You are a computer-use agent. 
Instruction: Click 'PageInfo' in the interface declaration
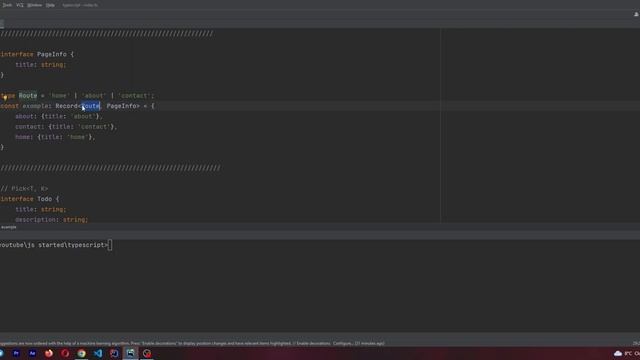pyautogui.click(x=52, y=54)
